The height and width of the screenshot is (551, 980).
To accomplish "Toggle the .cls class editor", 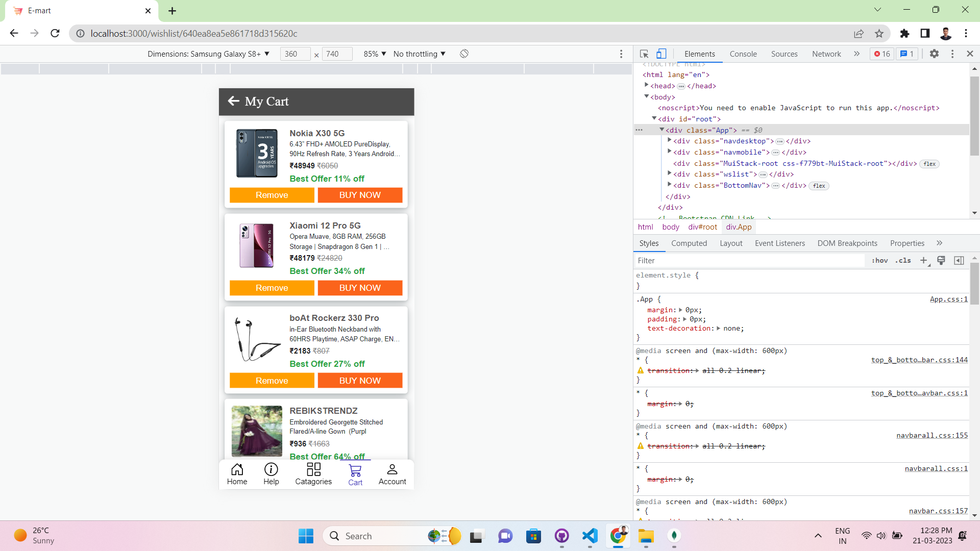I will [903, 260].
